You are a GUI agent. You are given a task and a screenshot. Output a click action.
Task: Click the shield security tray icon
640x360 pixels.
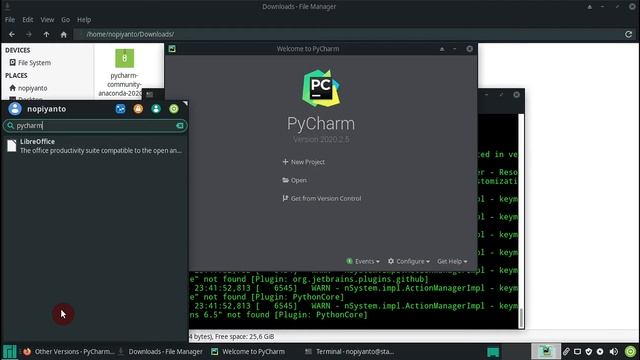click(589, 351)
